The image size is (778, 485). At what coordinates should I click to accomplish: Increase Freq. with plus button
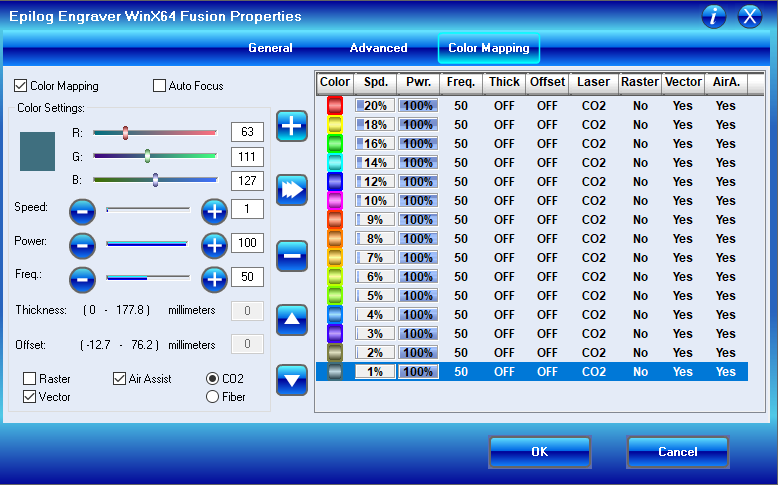[x=214, y=279]
